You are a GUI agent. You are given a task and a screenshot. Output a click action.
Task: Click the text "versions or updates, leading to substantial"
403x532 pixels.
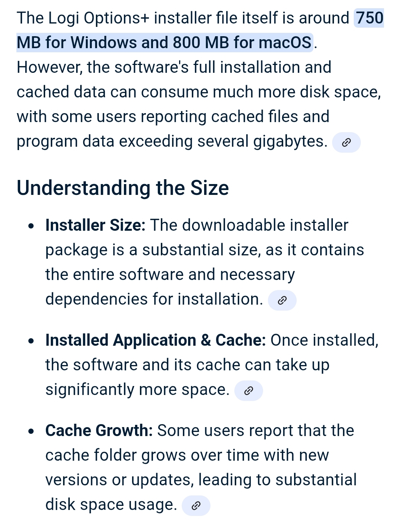click(x=201, y=480)
